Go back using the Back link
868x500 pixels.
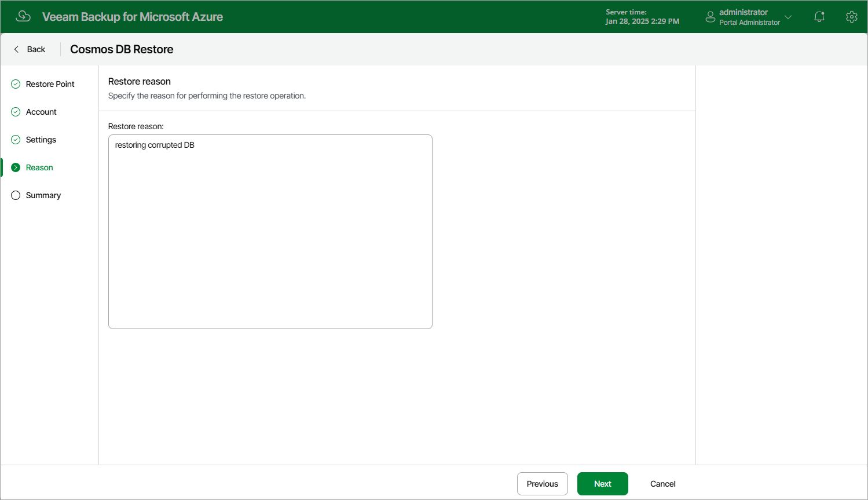tap(36, 49)
